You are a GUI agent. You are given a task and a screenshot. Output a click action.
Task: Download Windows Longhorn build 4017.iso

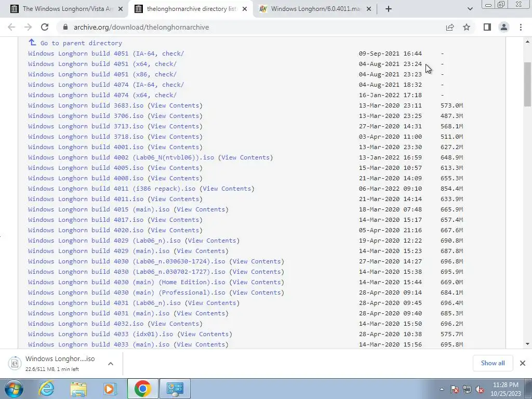point(86,220)
